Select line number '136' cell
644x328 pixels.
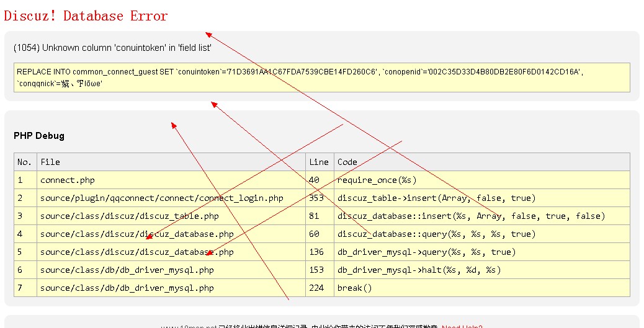tap(320, 252)
